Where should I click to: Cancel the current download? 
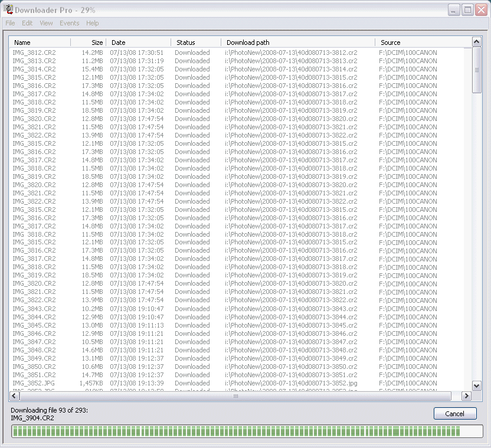(454, 414)
